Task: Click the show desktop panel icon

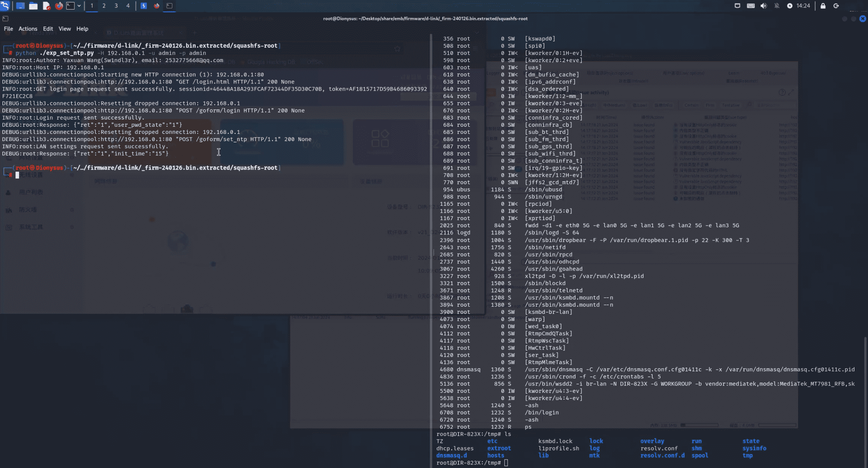Action: tap(20, 6)
